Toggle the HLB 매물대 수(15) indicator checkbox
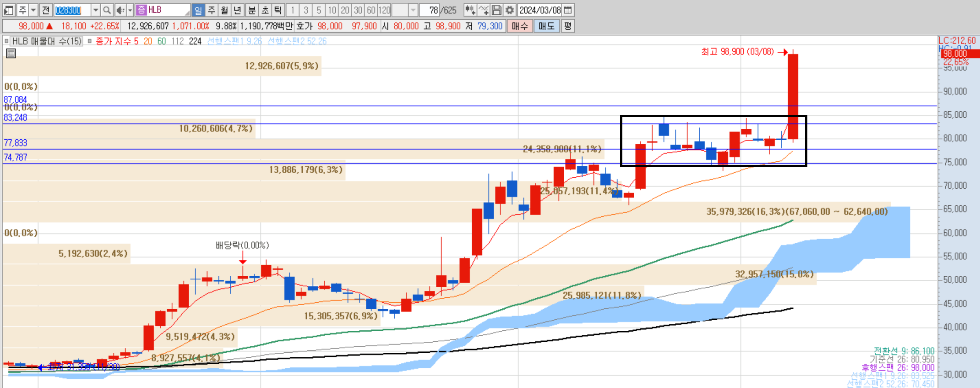Screen dimensions: 980x388 click(6, 41)
